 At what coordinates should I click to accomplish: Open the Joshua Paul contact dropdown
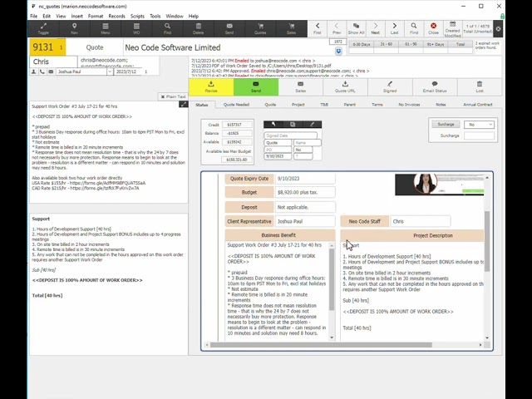point(110,71)
